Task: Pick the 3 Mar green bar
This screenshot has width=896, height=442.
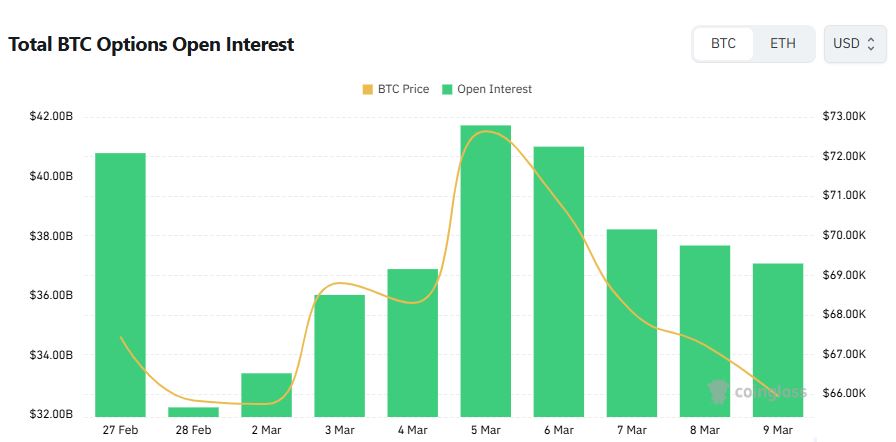Action: (x=339, y=355)
